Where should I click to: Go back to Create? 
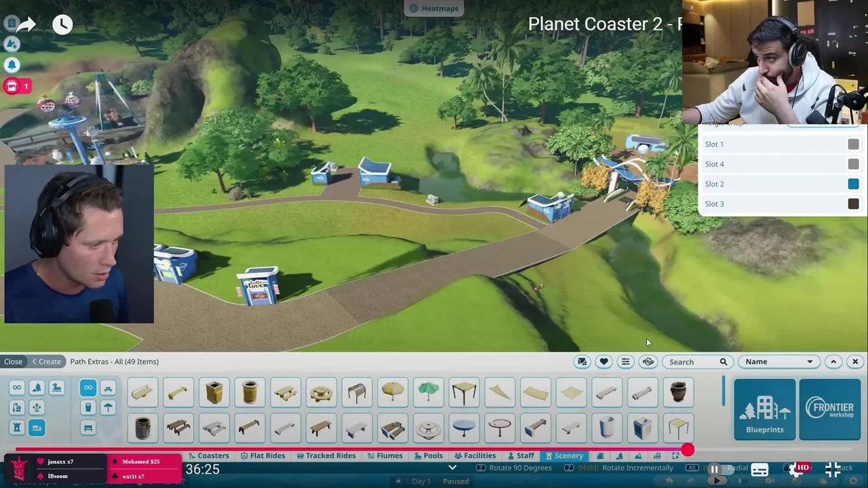point(47,361)
